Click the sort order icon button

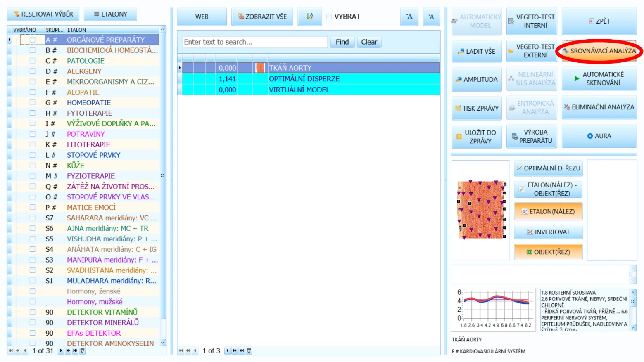click(x=309, y=17)
